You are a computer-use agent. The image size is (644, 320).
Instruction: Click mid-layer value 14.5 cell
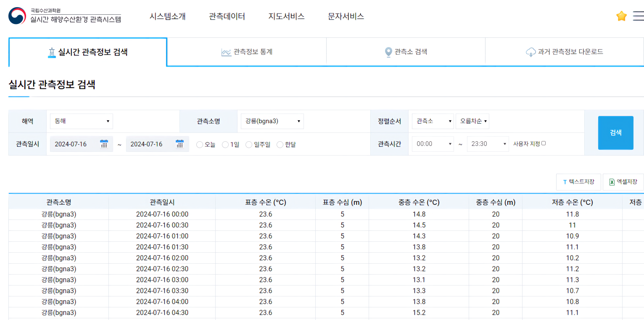[419, 225]
